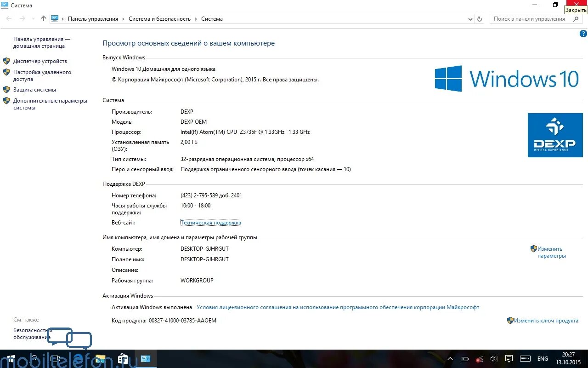Click computer name DESKTOP-GJHRGUT value
588x368 pixels.
point(204,249)
